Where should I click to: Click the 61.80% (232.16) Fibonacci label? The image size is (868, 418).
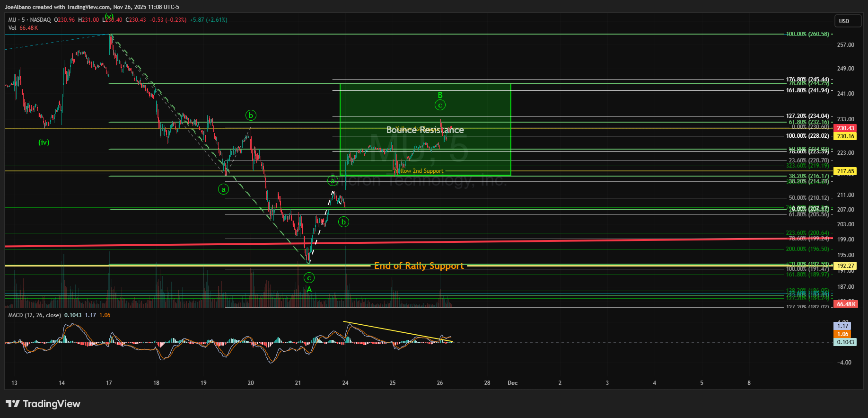pos(809,122)
